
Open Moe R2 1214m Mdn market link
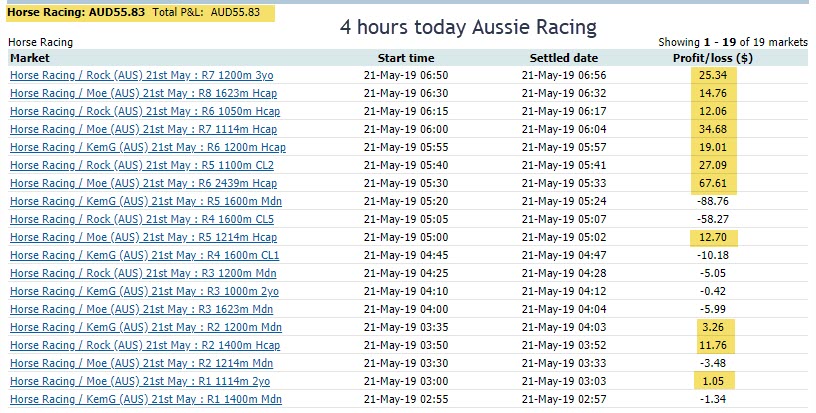(x=142, y=363)
